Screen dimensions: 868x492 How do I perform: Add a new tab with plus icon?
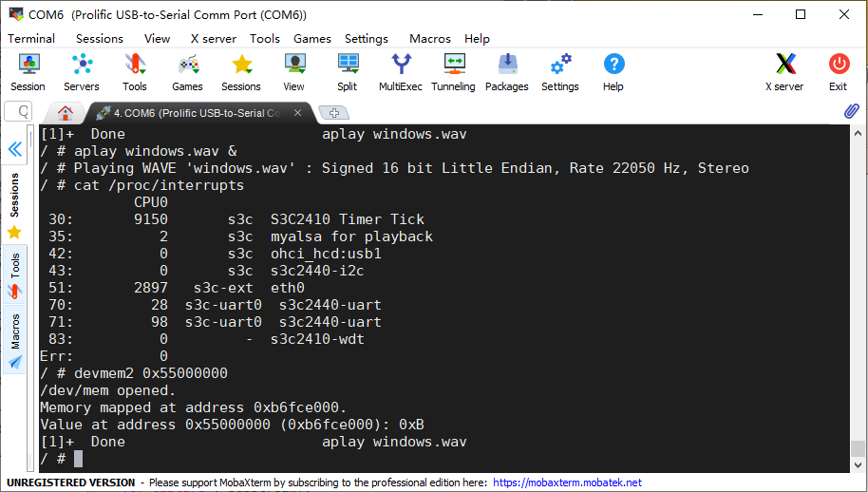tap(333, 113)
